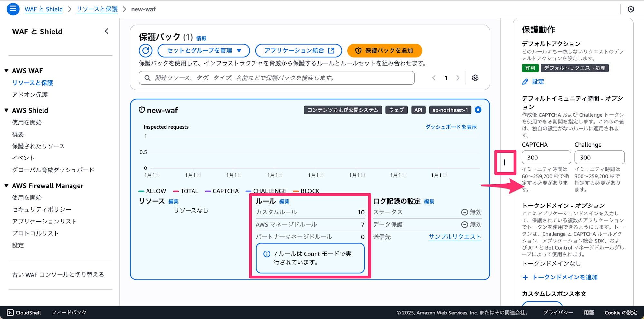The height and width of the screenshot is (319, 644).
Task: Open 用語 footer link
Action: (589, 313)
